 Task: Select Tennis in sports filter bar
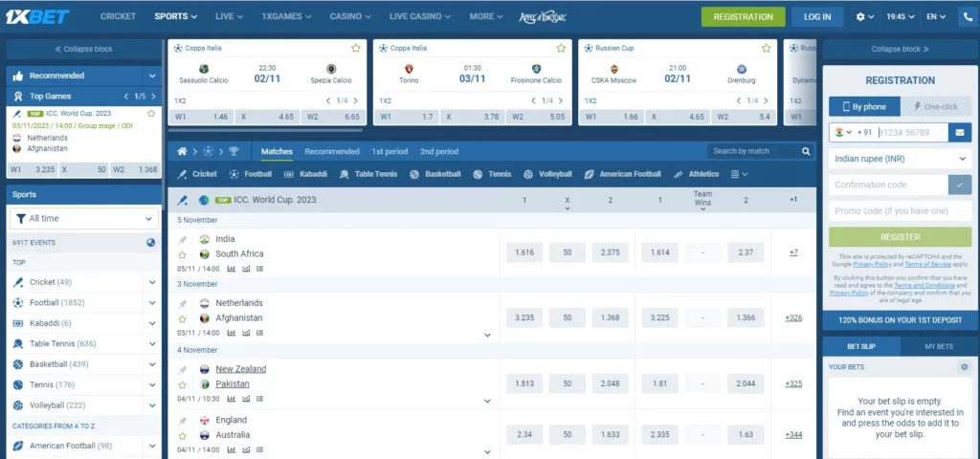pyautogui.click(x=493, y=174)
